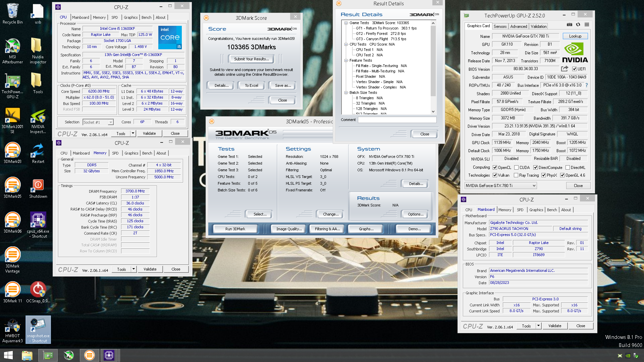Image resolution: width=644 pixels, height=362 pixels.
Task: Click the Comment input field
Action: tap(397, 120)
